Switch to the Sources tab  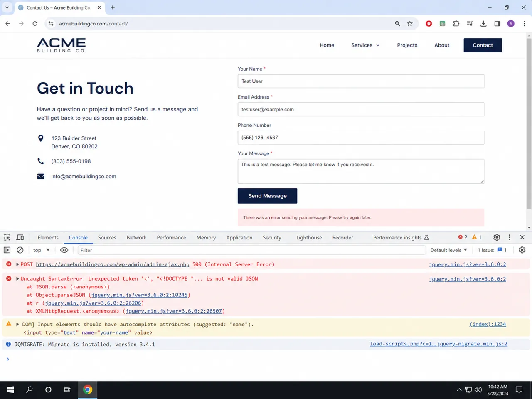click(107, 238)
